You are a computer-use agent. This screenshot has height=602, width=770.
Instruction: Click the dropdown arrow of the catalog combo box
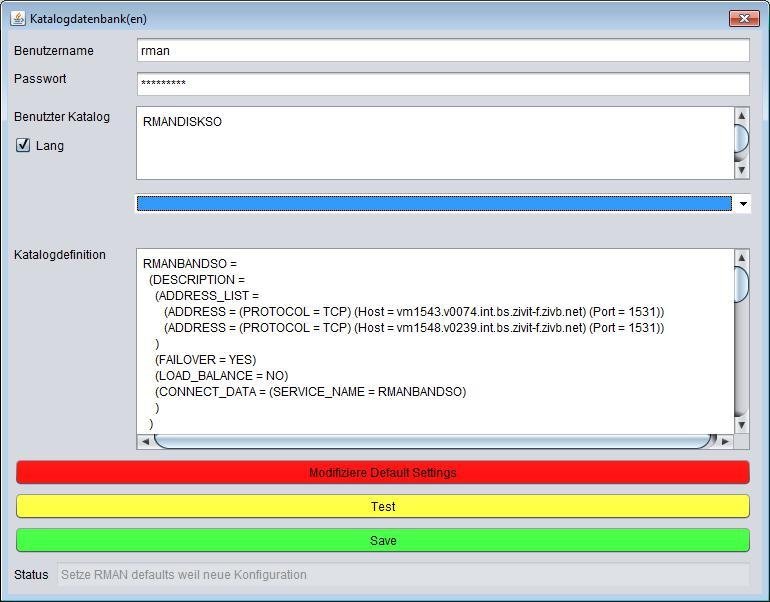[x=743, y=204]
